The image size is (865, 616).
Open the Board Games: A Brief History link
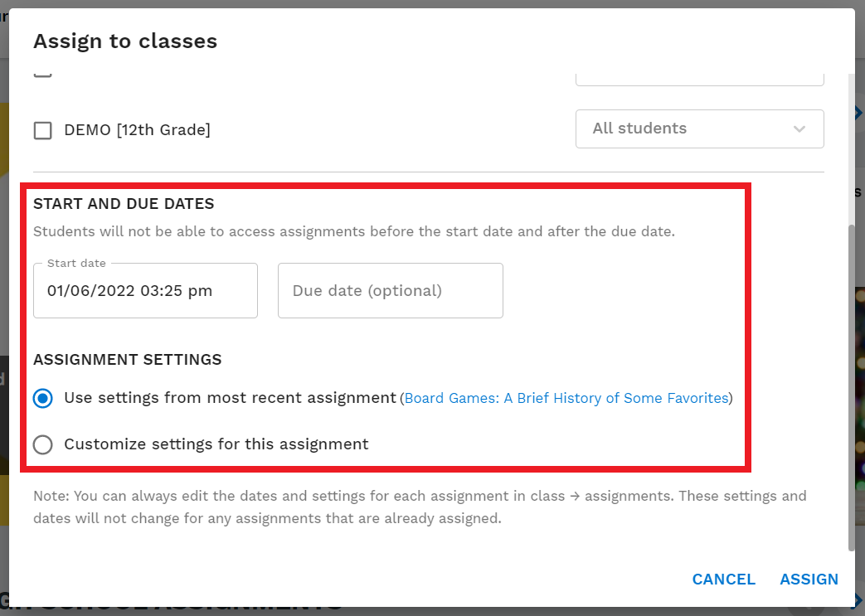click(566, 398)
